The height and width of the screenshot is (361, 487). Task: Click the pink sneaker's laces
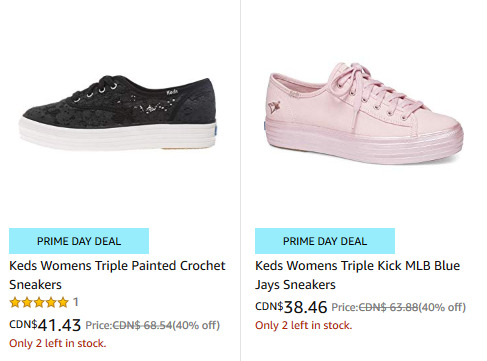tap(373, 88)
